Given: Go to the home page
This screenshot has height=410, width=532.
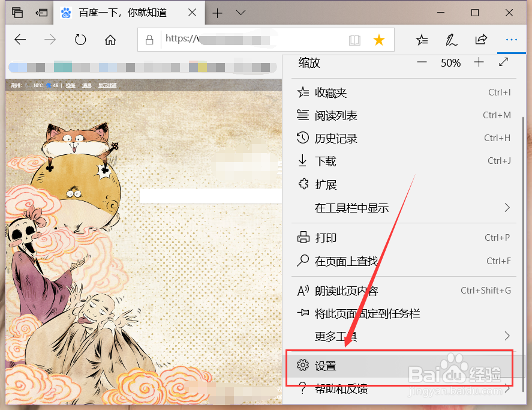Looking at the screenshot, I should [110, 40].
